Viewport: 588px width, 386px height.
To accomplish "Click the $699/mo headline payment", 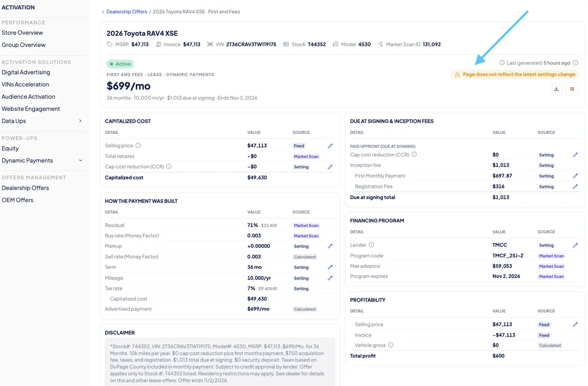I will click(129, 86).
